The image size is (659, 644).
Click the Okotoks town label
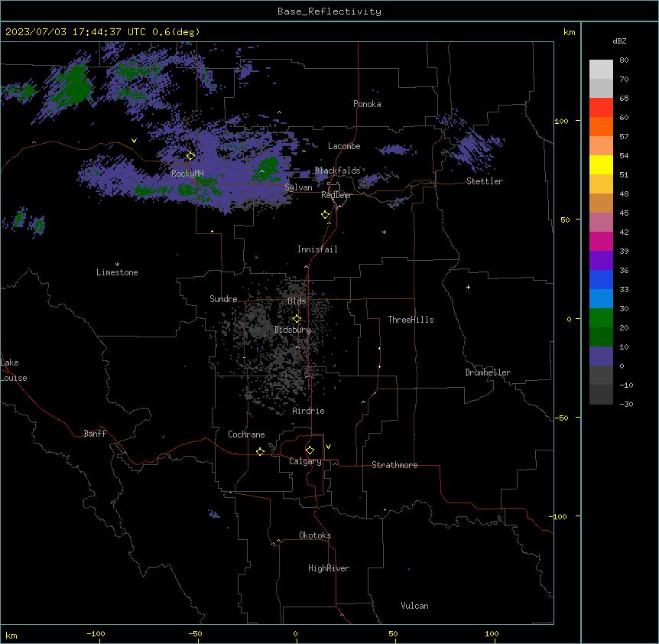(x=315, y=535)
